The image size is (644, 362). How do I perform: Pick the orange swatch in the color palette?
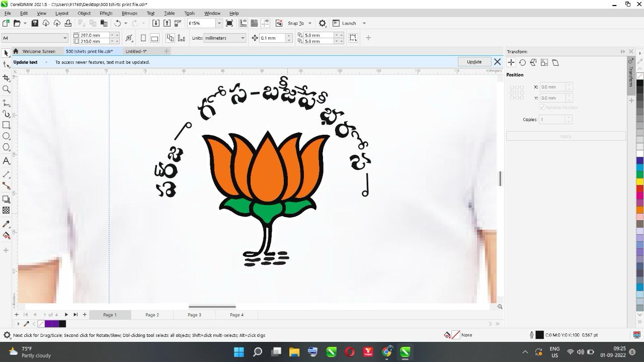(640, 210)
